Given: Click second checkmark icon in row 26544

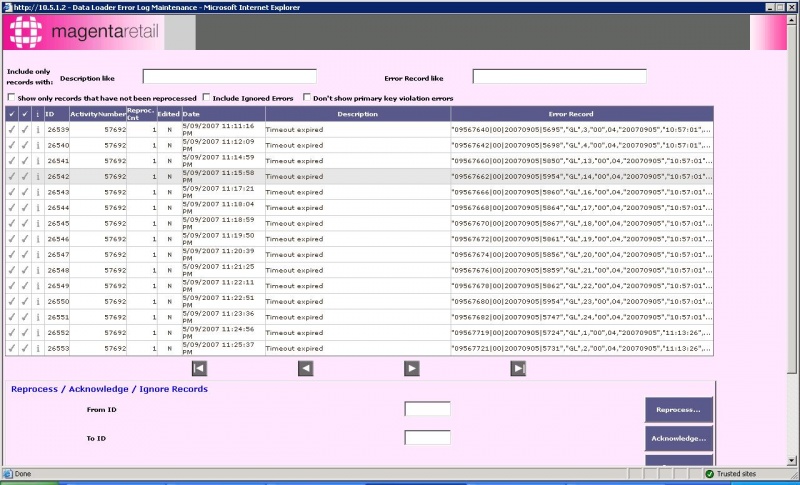Looking at the screenshot, I should (24, 208).
